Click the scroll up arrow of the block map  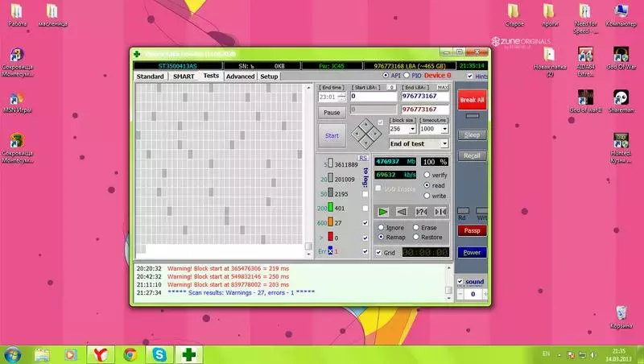point(309,88)
